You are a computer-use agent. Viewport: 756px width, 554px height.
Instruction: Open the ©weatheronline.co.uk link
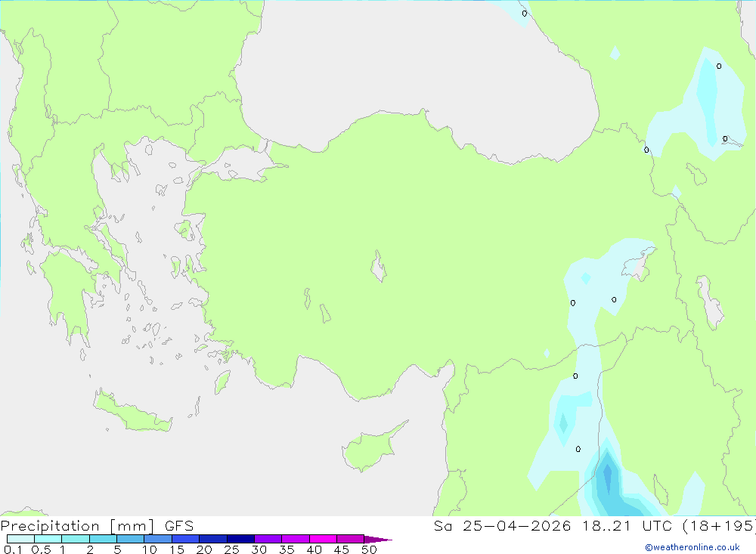click(692, 547)
